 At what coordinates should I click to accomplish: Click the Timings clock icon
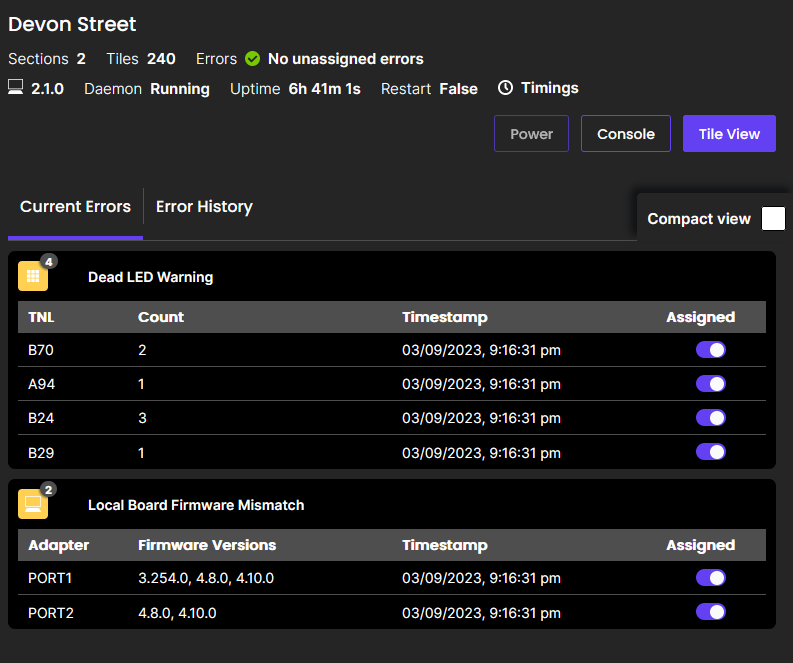point(505,88)
